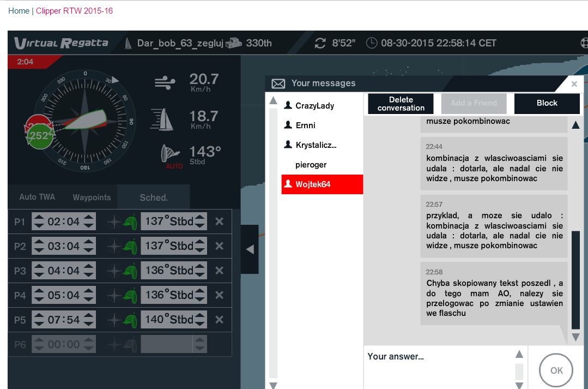Click the up arrow left of P2's 03:04

(x=39, y=242)
